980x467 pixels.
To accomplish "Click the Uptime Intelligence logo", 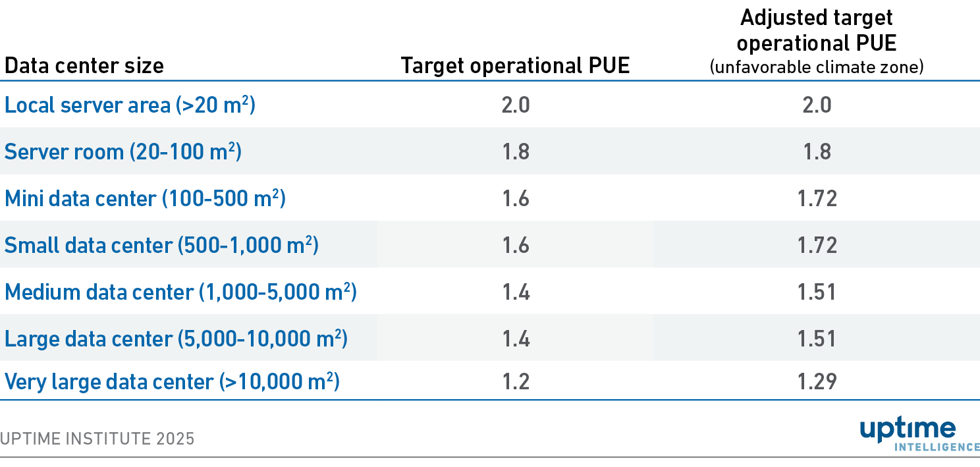I will tap(919, 435).
